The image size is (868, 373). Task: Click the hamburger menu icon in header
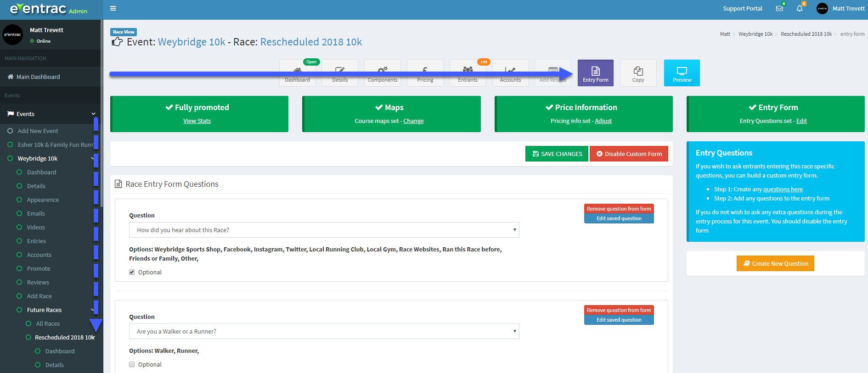pyautogui.click(x=113, y=8)
